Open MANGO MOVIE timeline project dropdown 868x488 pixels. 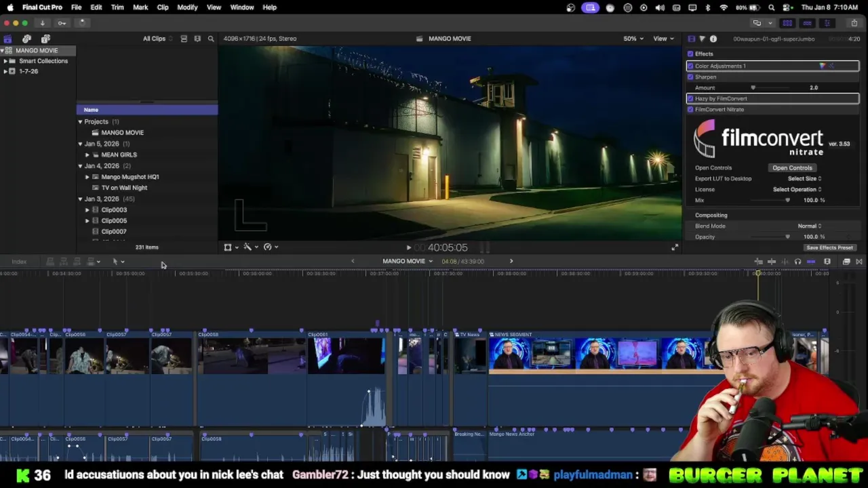pyautogui.click(x=407, y=261)
